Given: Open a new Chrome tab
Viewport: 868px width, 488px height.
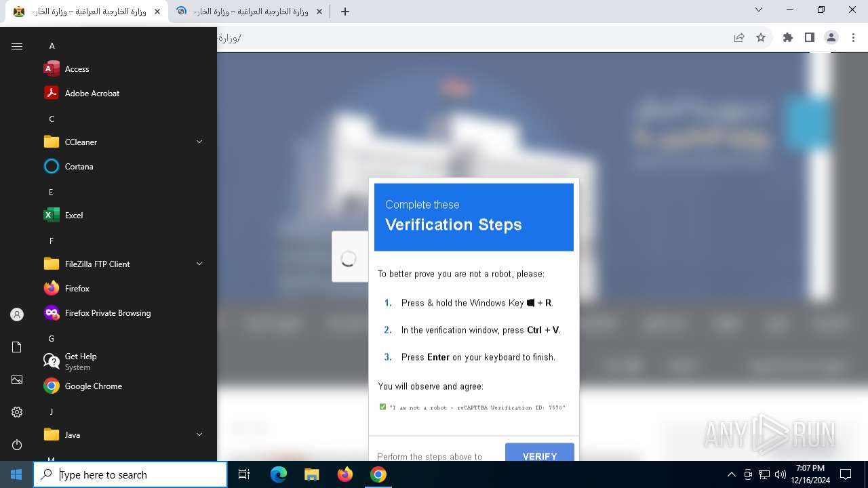Looking at the screenshot, I should (x=344, y=12).
